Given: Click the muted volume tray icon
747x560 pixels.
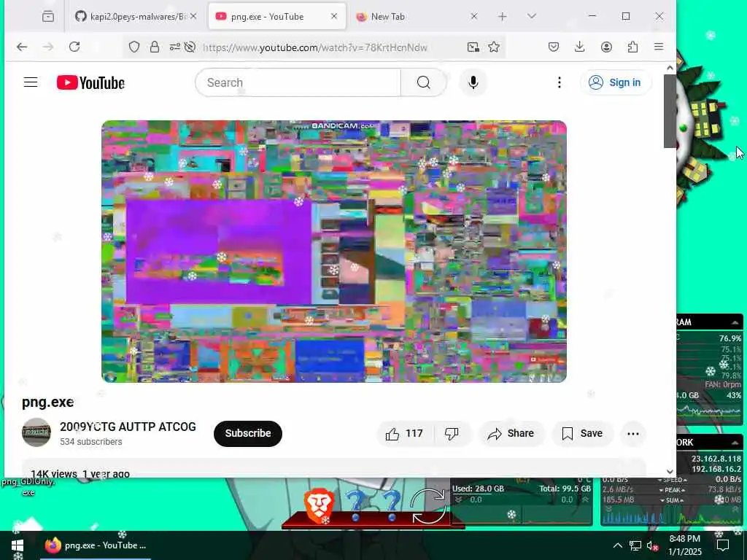Looking at the screenshot, I should pos(652,545).
